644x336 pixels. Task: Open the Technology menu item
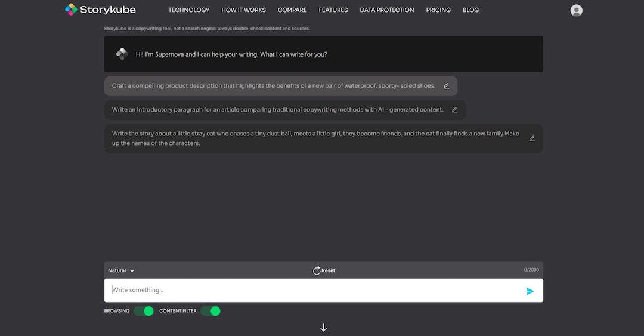pos(188,10)
